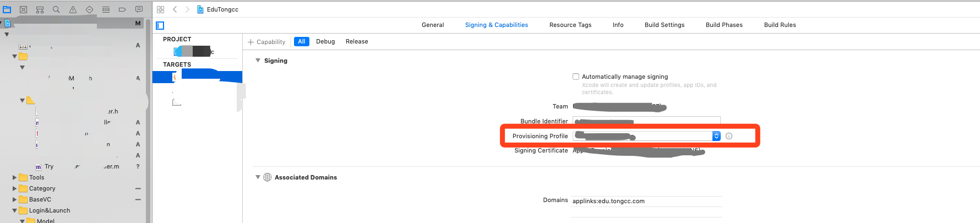Select the Debug configuration filter
Screen dimensions: 980x223
point(325,41)
